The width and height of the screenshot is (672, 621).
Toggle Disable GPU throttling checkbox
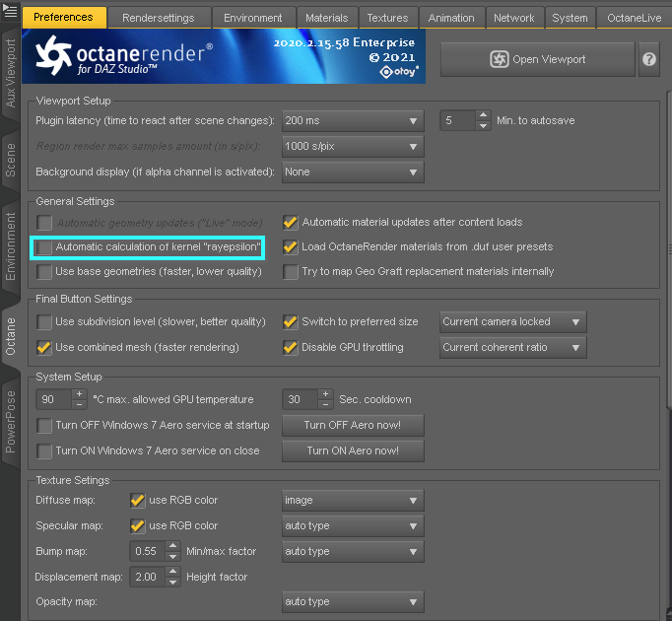click(290, 347)
